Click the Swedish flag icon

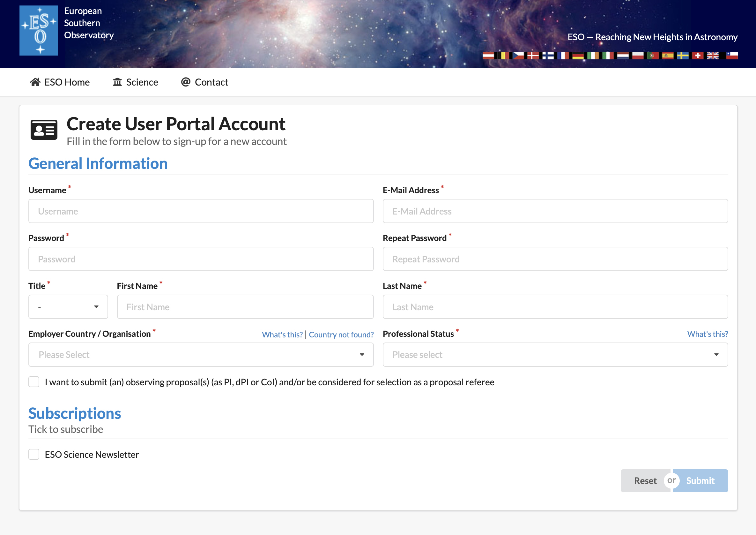[683, 56]
